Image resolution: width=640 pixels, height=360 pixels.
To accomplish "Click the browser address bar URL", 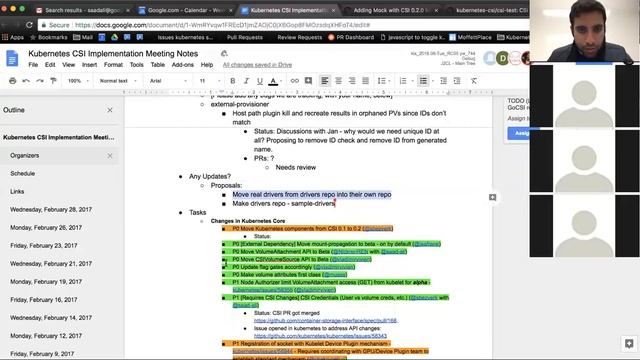I will 222,25.
